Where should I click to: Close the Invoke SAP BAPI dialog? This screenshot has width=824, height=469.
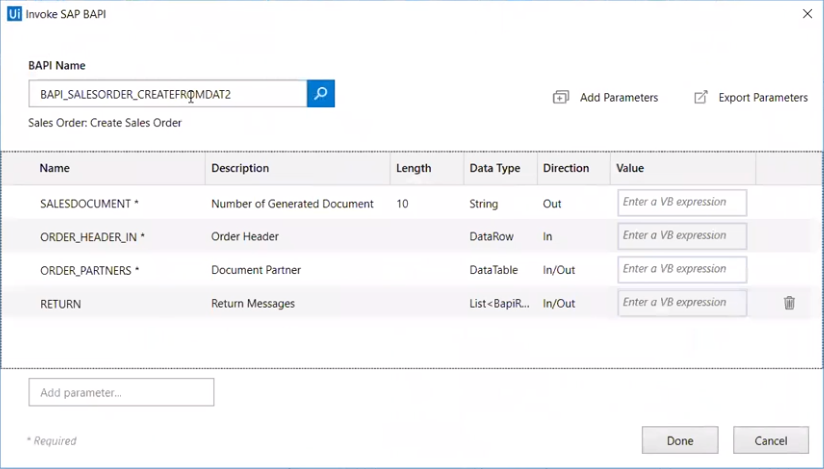pos(807,13)
